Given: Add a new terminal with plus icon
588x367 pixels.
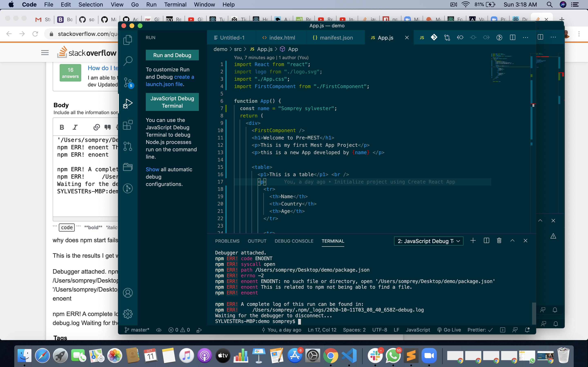Looking at the screenshot, I should point(473,241).
